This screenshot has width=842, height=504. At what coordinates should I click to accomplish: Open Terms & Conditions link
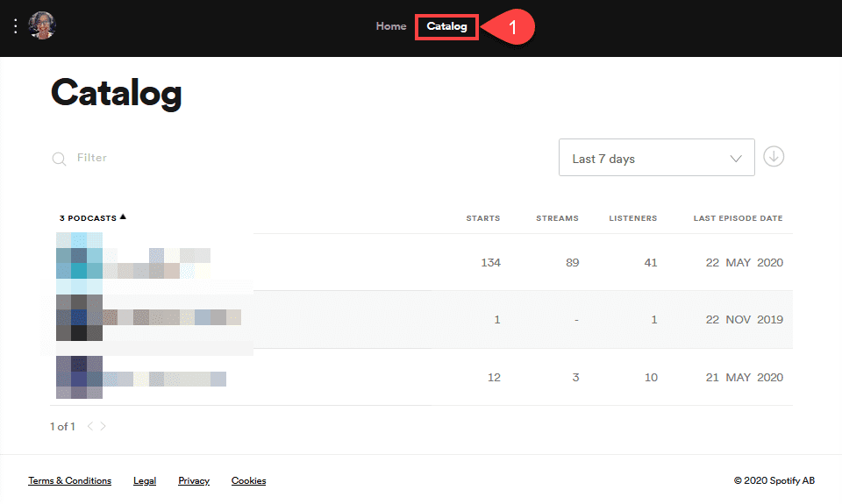click(x=69, y=480)
